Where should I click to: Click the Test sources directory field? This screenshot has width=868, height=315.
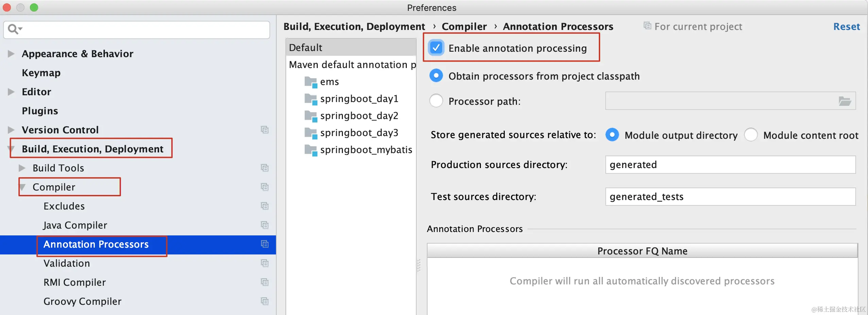pyautogui.click(x=730, y=197)
